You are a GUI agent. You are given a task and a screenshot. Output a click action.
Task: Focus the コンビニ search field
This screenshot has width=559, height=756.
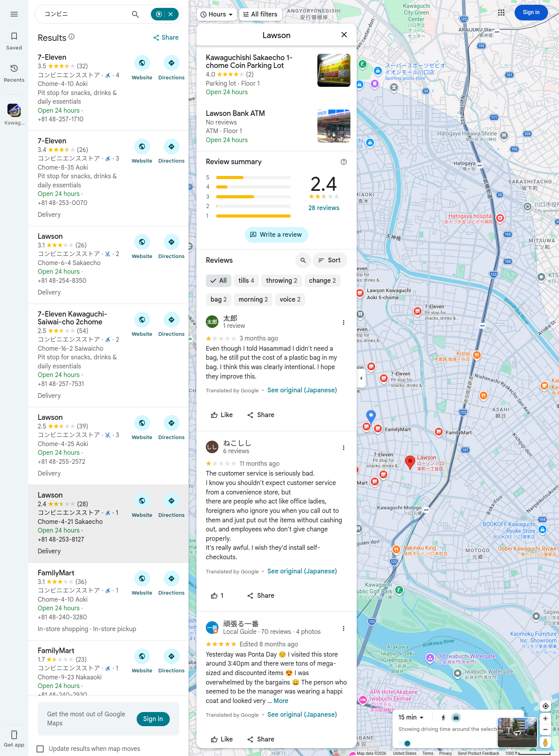pyautogui.click(x=84, y=14)
